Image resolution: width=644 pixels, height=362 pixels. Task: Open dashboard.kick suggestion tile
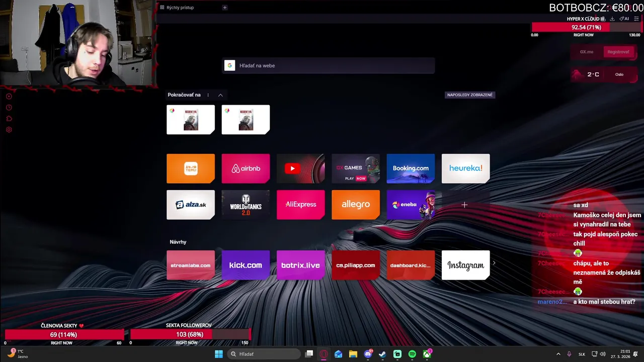[411, 265]
